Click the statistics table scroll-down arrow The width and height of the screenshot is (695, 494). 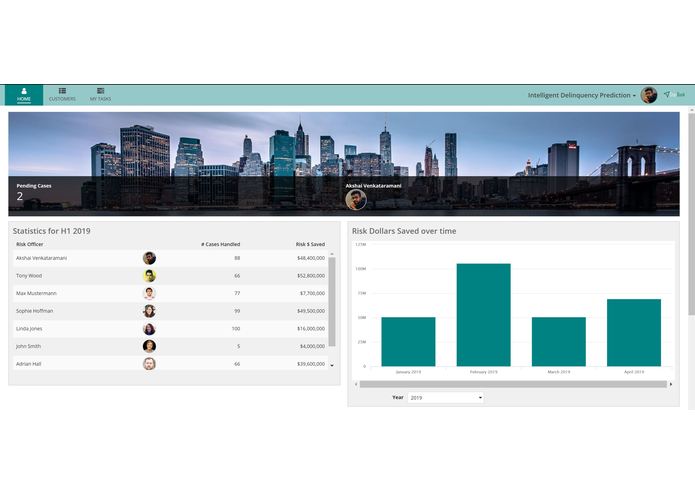pyautogui.click(x=332, y=366)
